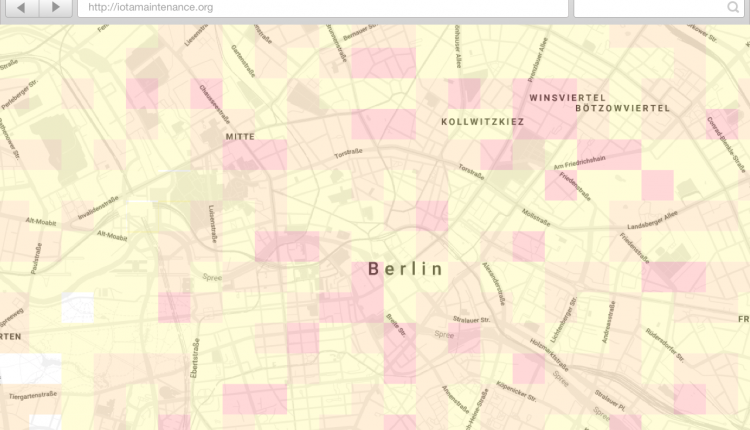Click the Alt-Moabit street label
750x430 pixels.
pyautogui.click(x=112, y=235)
